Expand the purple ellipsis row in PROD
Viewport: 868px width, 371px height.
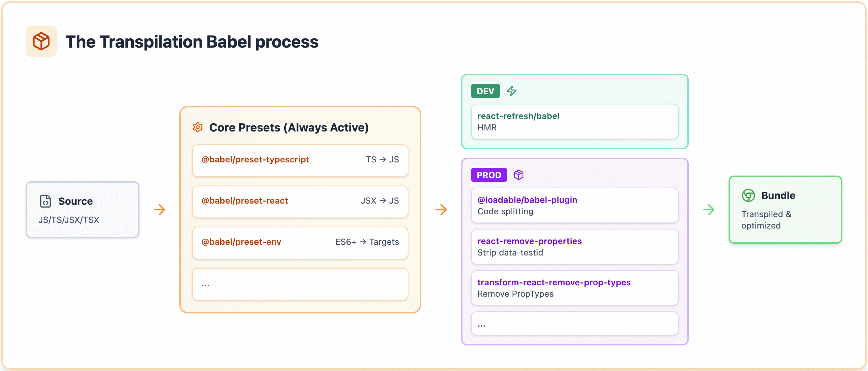[x=575, y=324]
